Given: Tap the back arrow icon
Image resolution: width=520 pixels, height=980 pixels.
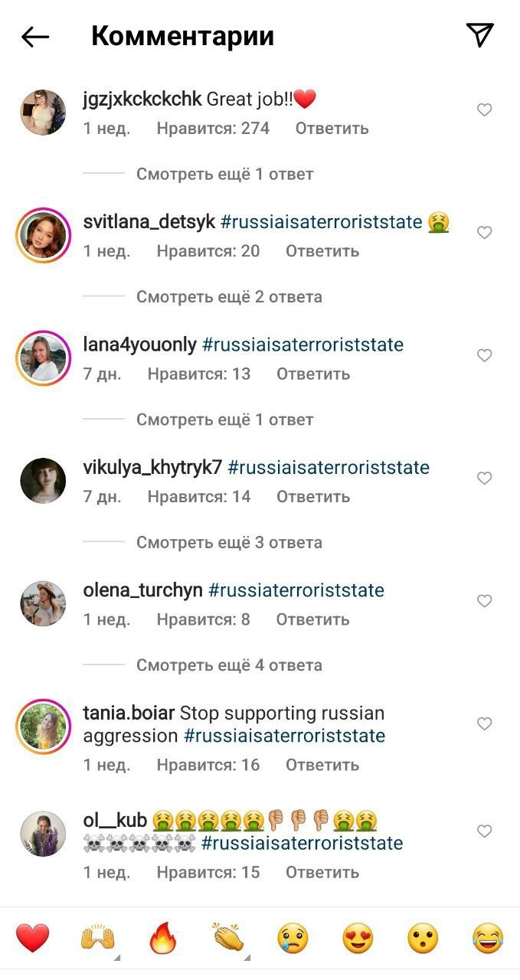Looking at the screenshot, I should coord(35,36).
